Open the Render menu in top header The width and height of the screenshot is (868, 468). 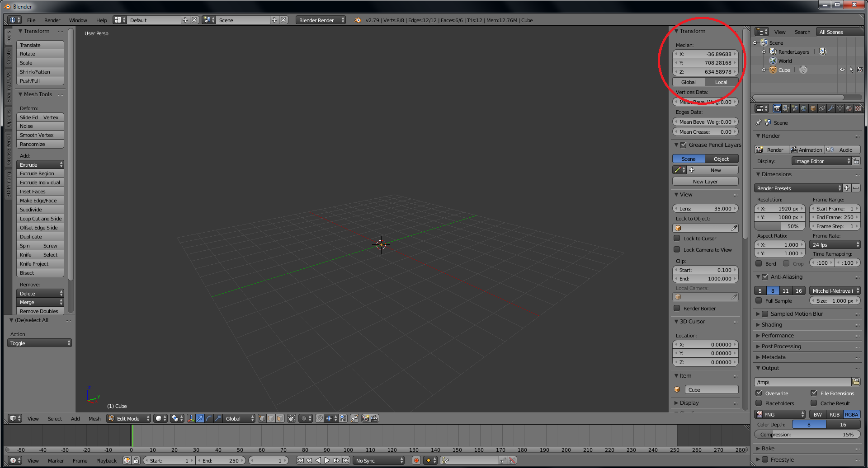coord(52,20)
